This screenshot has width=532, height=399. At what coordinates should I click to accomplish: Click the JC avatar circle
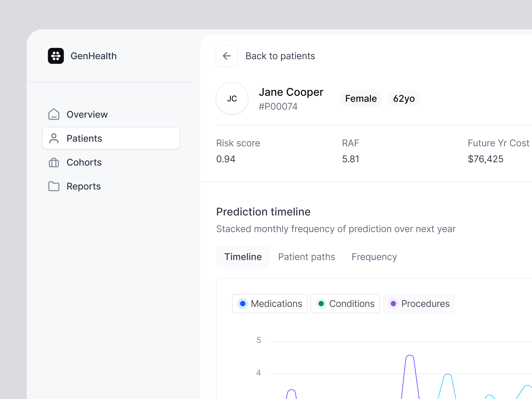[232, 98]
